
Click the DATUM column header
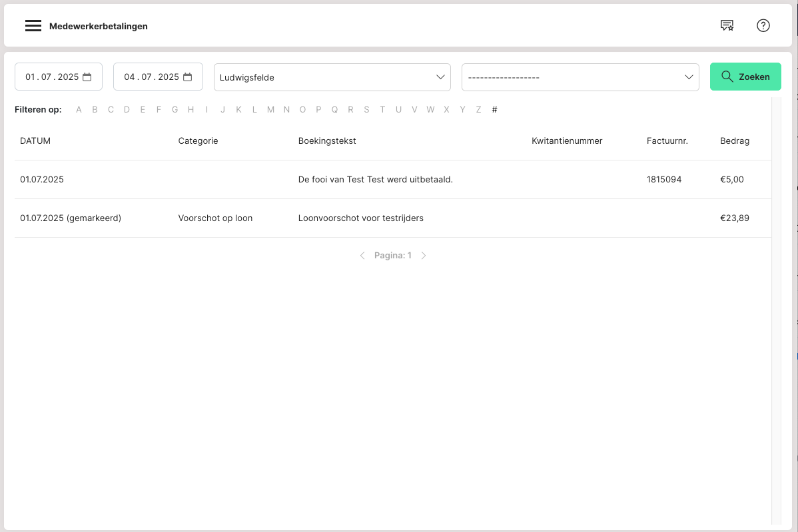(35, 141)
